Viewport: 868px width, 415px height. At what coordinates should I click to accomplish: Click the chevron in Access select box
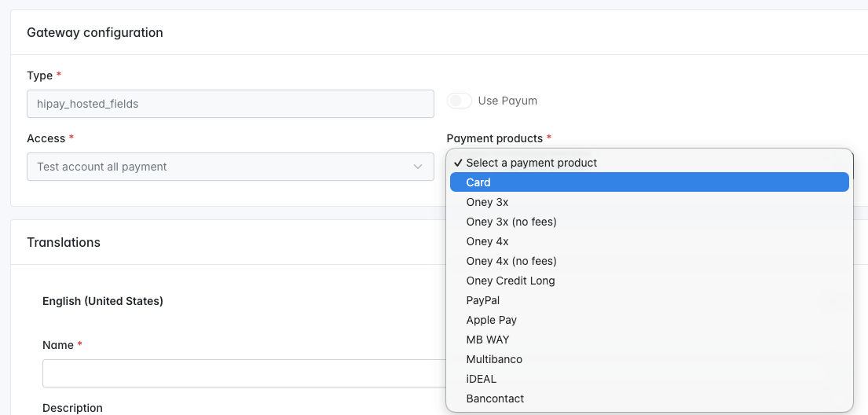[x=418, y=167]
